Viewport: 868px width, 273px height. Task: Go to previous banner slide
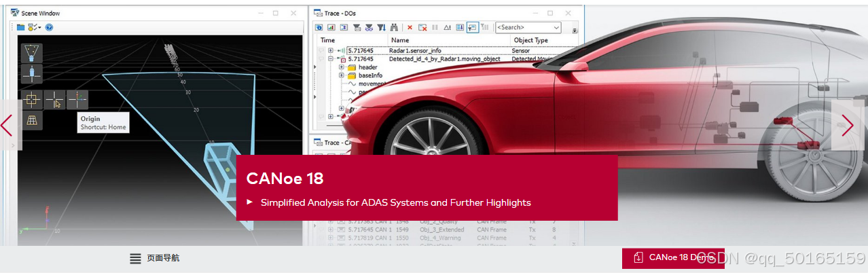(7, 125)
